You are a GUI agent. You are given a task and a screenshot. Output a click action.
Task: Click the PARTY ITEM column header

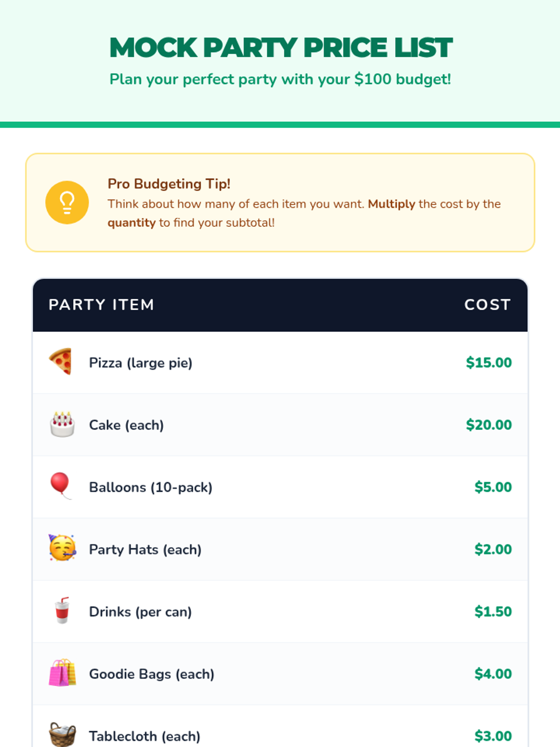tap(101, 305)
